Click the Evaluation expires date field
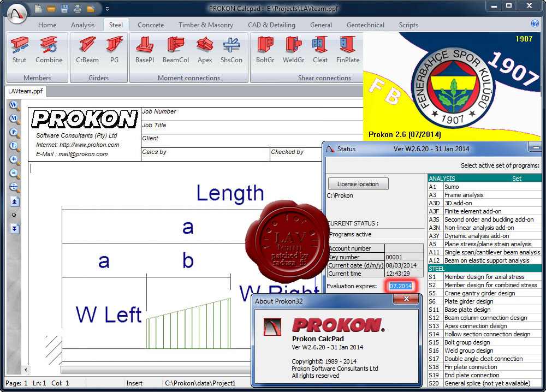The width and height of the screenshot is (546, 392). pyautogui.click(x=400, y=286)
